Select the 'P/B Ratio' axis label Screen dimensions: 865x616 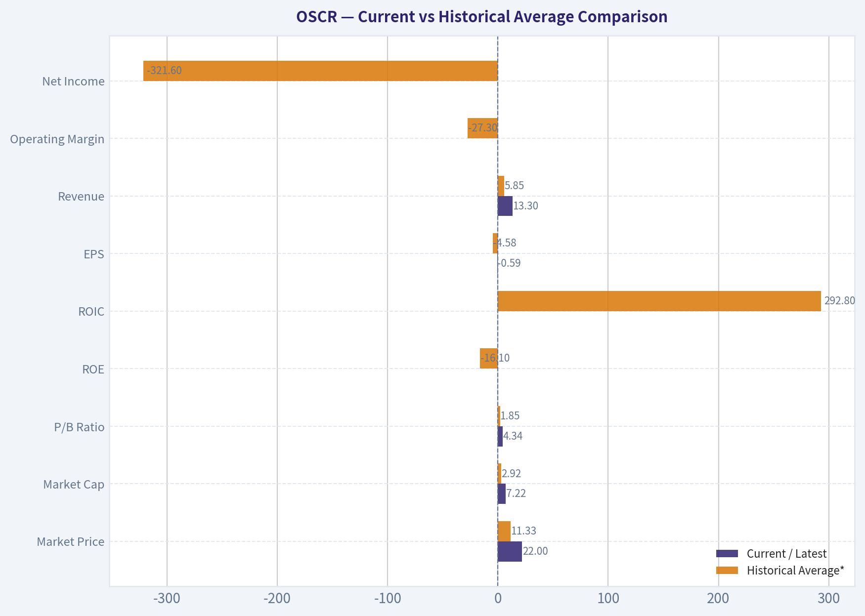pos(79,427)
